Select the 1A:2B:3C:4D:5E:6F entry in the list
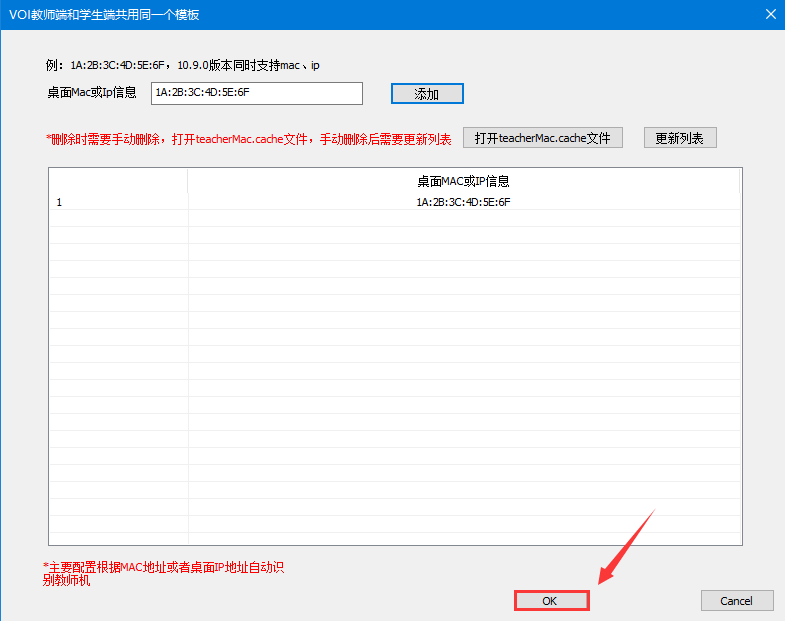The height and width of the screenshot is (621, 785). point(463,202)
